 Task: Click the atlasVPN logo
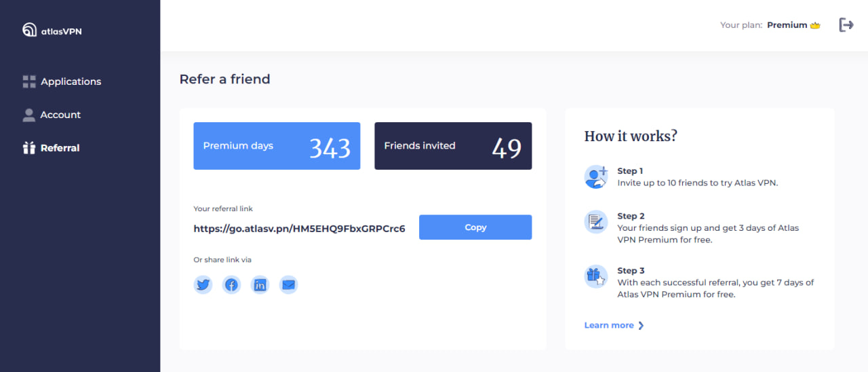(x=52, y=30)
